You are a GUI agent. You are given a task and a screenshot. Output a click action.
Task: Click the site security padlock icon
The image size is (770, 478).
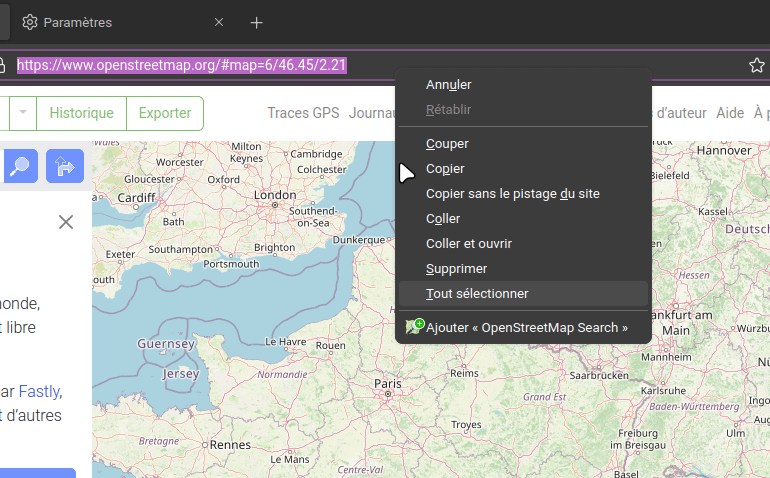click(3, 66)
